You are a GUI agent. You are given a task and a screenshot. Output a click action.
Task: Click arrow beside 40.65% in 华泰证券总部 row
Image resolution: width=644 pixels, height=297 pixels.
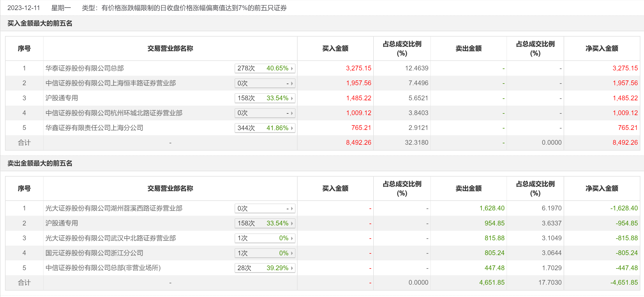[292, 68]
